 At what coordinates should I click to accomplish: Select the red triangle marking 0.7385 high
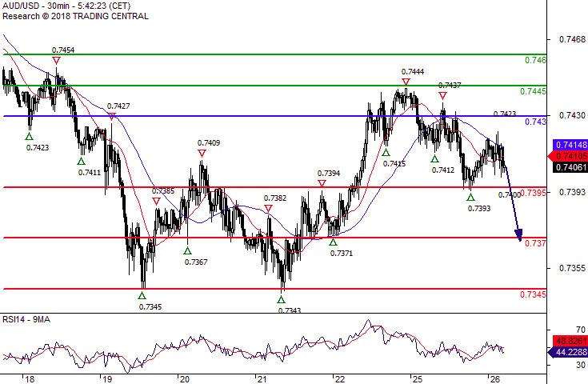click(156, 202)
